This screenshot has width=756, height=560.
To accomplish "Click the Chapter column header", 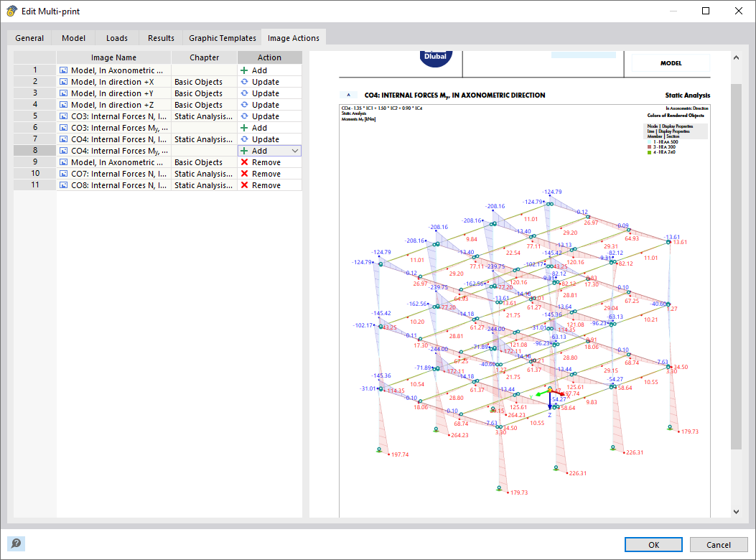I will coord(205,57).
